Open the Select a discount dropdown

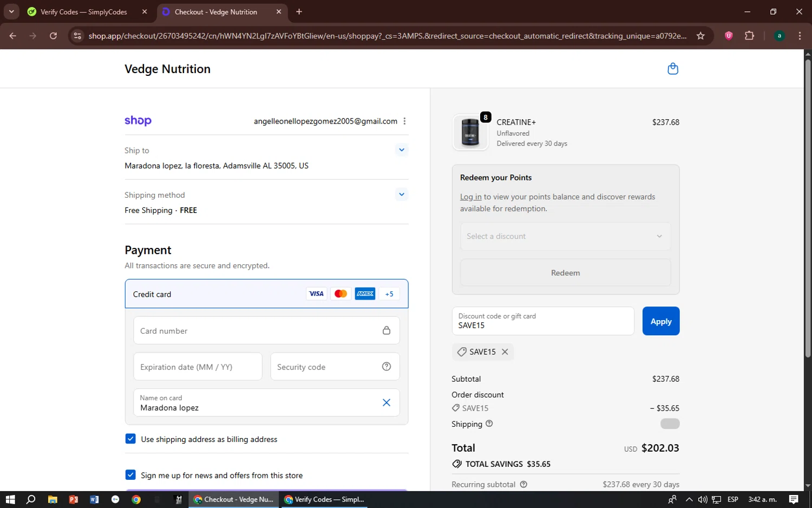[565, 236]
